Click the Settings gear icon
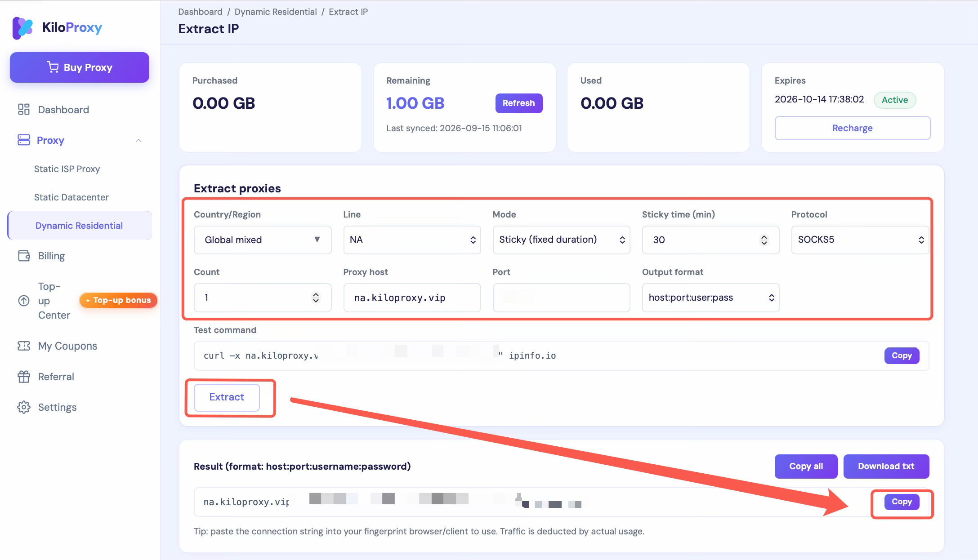 coord(24,407)
